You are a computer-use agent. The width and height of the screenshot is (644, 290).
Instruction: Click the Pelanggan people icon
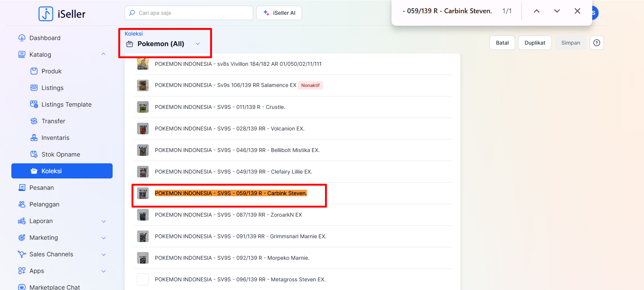click(x=22, y=204)
